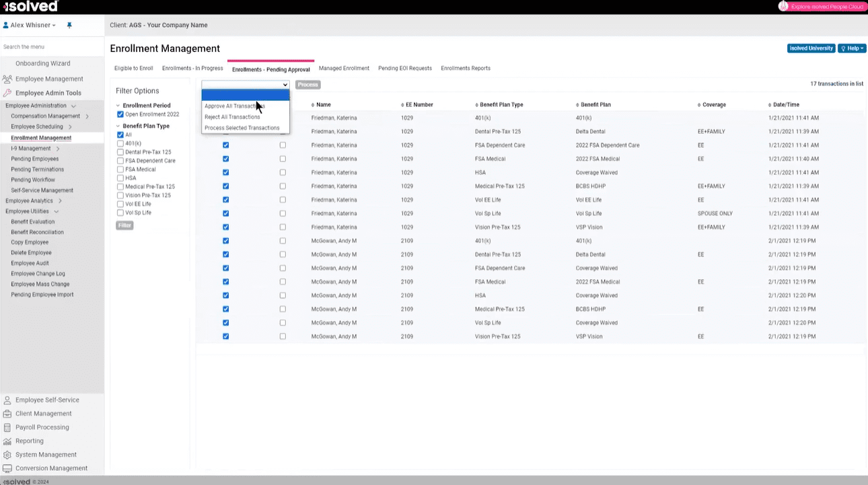868x485 pixels.
Task: Open Onboarding Wizard menu item
Action: pyautogui.click(x=43, y=63)
